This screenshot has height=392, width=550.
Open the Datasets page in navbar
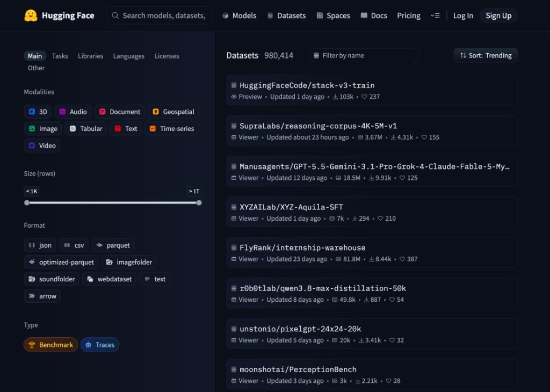coord(287,16)
